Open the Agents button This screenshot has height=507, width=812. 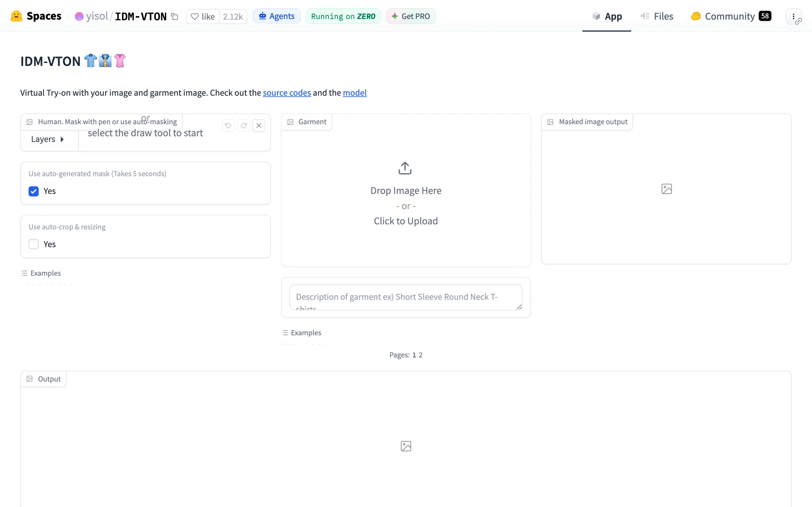click(277, 16)
